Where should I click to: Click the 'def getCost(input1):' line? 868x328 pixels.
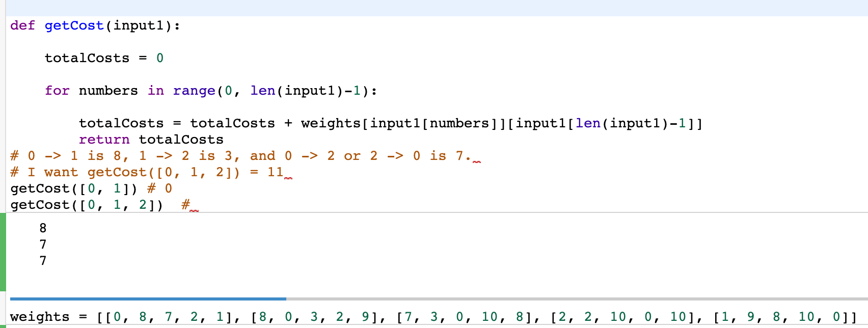point(95,25)
